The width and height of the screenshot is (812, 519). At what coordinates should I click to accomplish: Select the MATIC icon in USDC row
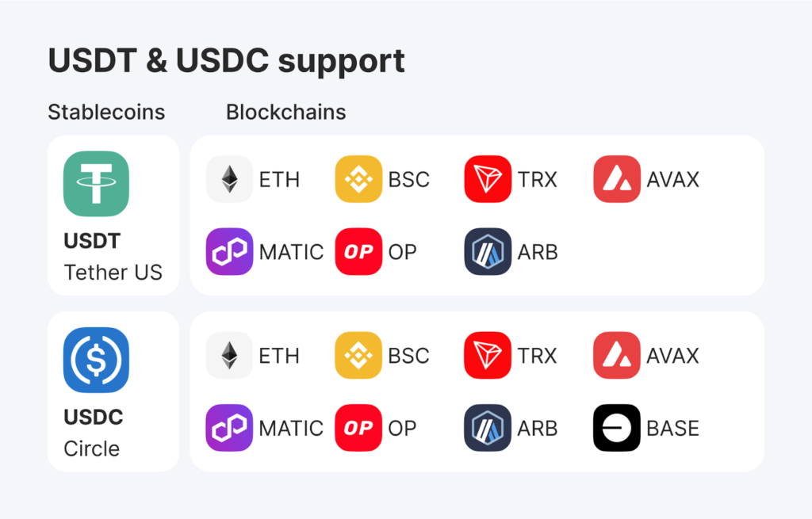[x=229, y=428]
